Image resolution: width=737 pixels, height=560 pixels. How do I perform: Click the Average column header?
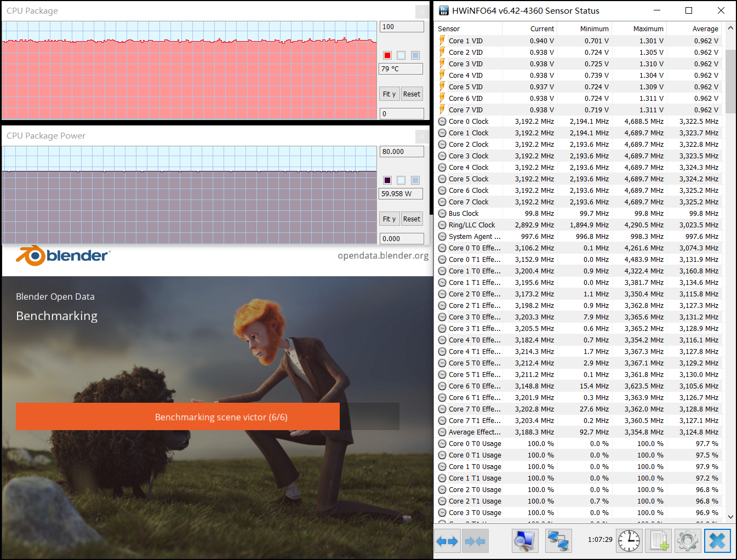pos(705,29)
